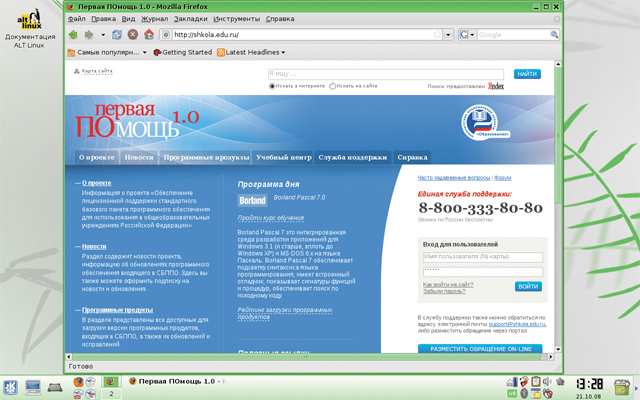Open the Закладки menu

[x=191, y=19]
